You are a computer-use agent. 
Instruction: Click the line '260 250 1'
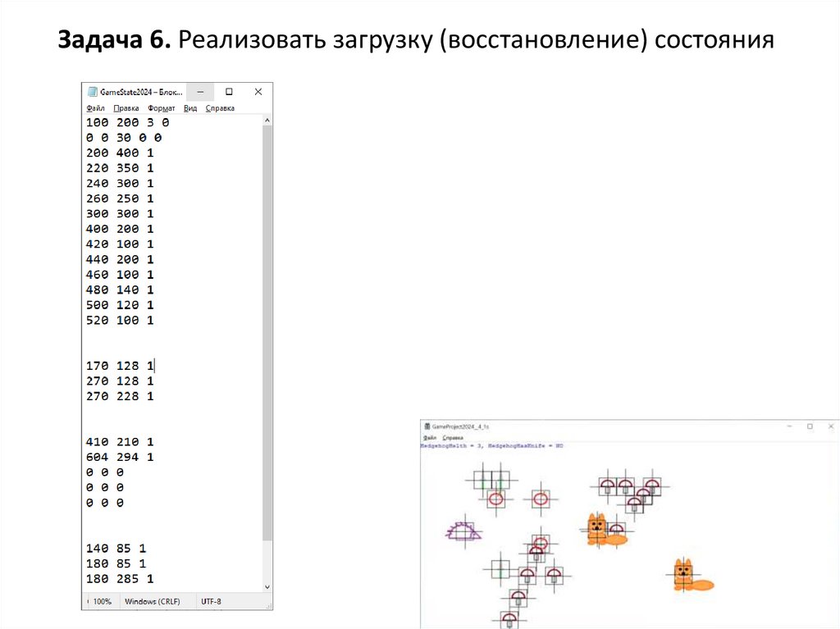[120, 198]
